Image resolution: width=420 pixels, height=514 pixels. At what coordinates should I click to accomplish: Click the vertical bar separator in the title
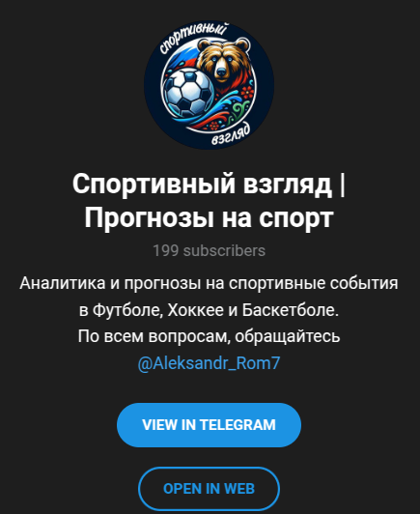coord(343,185)
